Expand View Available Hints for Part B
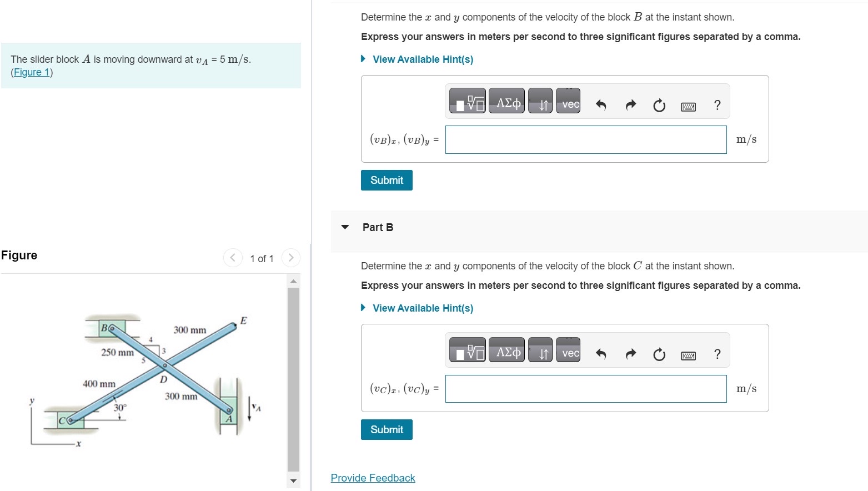868x491 pixels. (x=422, y=308)
